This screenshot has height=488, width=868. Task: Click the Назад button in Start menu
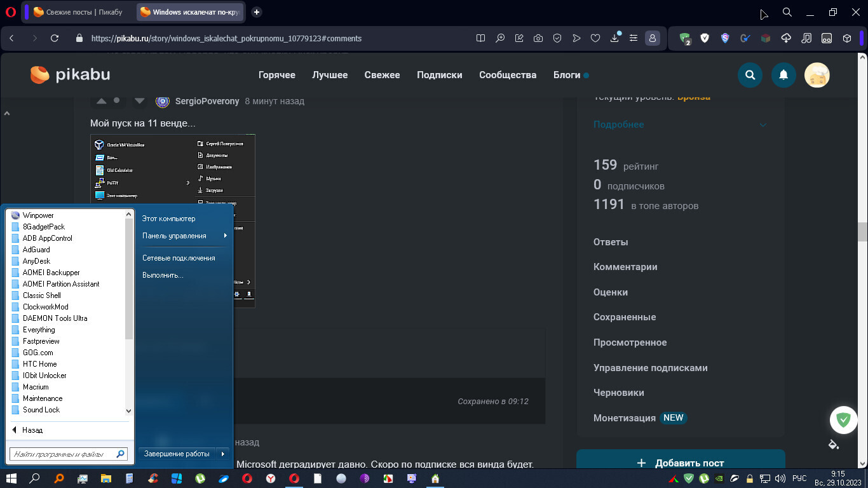[x=27, y=430]
